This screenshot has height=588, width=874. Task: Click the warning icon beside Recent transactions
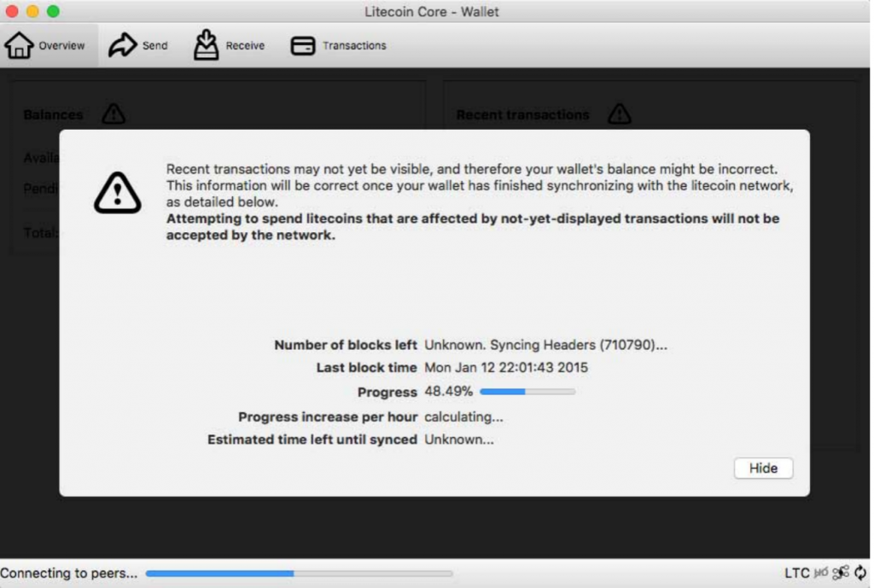[620, 114]
